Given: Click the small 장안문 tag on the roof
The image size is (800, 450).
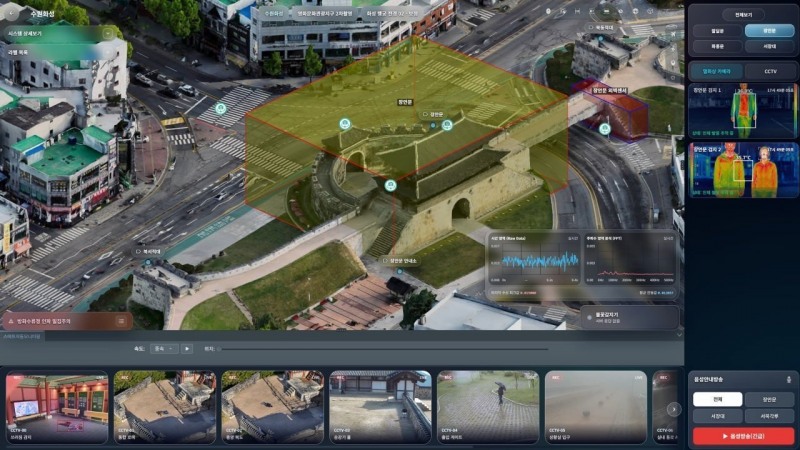Looking at the screenshot, I should click(434, 115).
